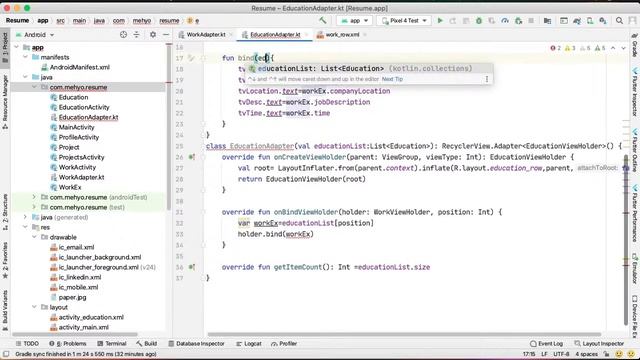Open the Profiler tool window
This screenshot has width=640, height=360.
click(x=284, y=344)
